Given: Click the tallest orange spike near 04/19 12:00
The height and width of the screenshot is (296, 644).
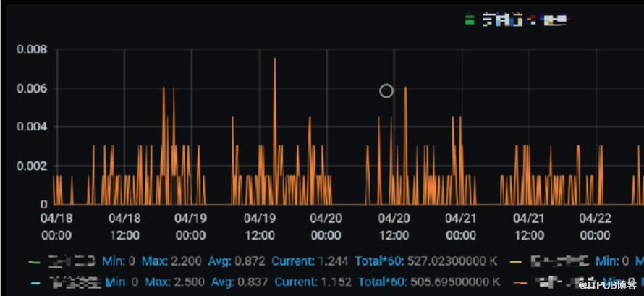Looking at the screenshot, I should pyautogui.click(x=275, y=59).
